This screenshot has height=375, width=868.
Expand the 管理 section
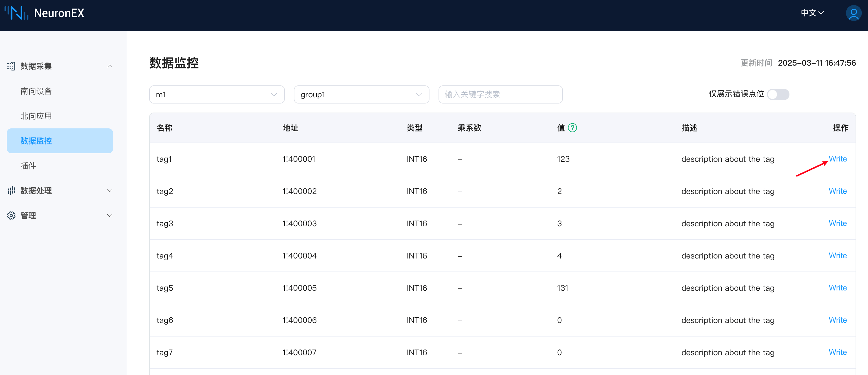110,215
